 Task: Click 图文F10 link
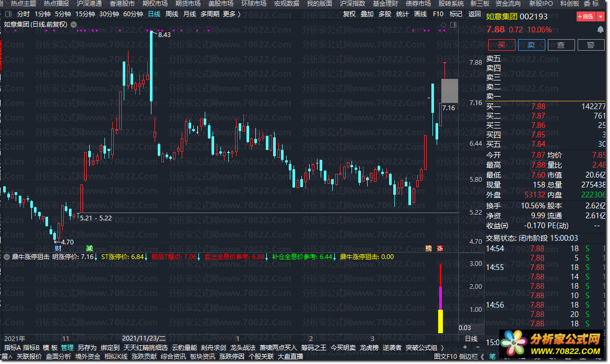[x=445, y=357]
